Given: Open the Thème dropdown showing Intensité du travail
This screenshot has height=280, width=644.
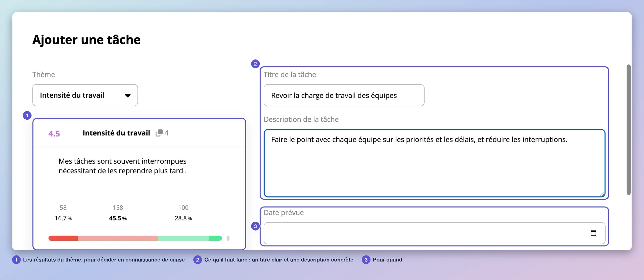Looking at the screenshot, I should 85,95.
